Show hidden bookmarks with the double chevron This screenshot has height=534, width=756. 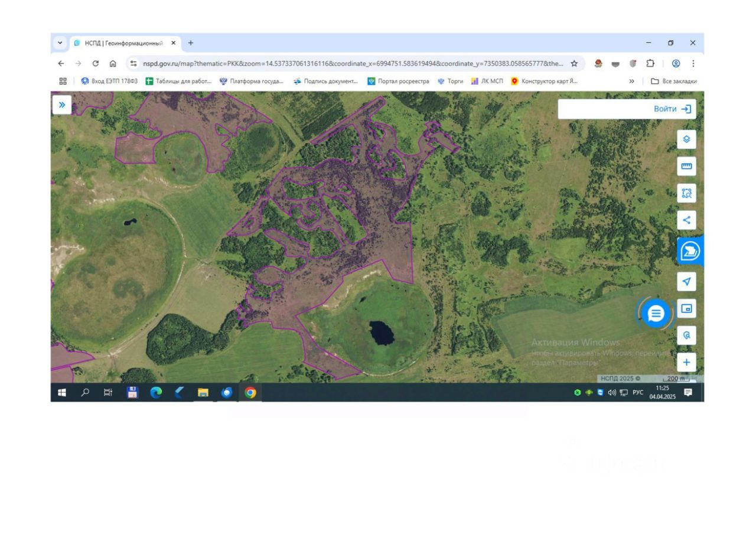tap(631, 82)
